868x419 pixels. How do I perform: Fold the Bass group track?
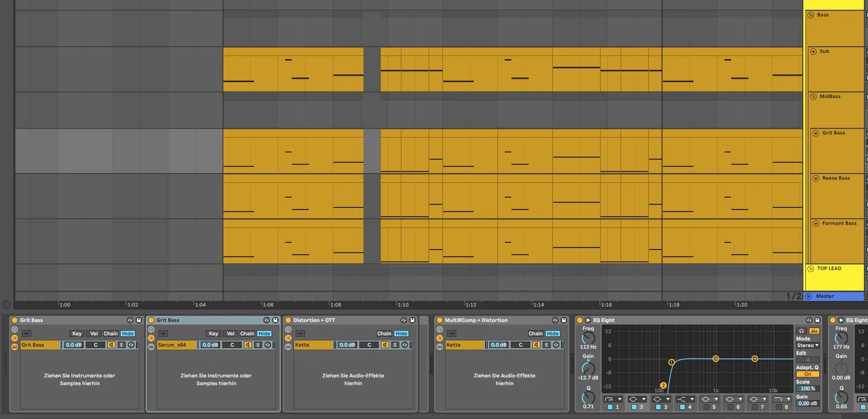[x=811, y=15]
